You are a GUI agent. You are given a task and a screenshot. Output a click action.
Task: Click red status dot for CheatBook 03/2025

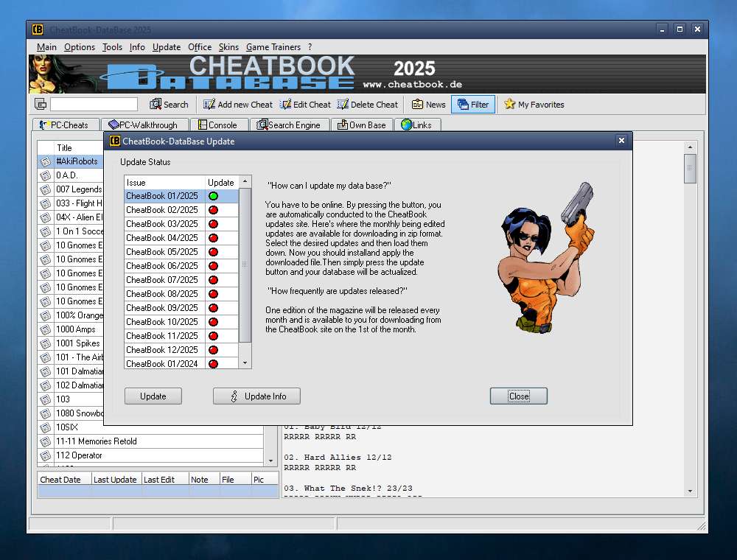tap(214, 224)
